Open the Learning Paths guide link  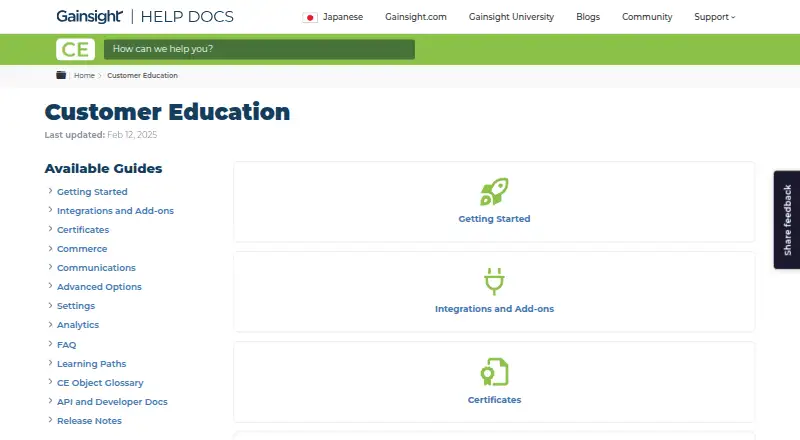coord(91,364)
